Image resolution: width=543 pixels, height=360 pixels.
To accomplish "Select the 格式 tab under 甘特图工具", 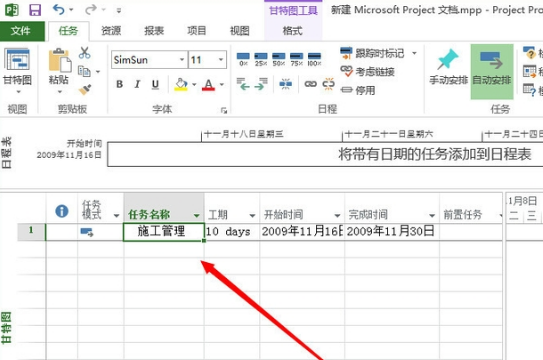I will [x=293, y=31].
